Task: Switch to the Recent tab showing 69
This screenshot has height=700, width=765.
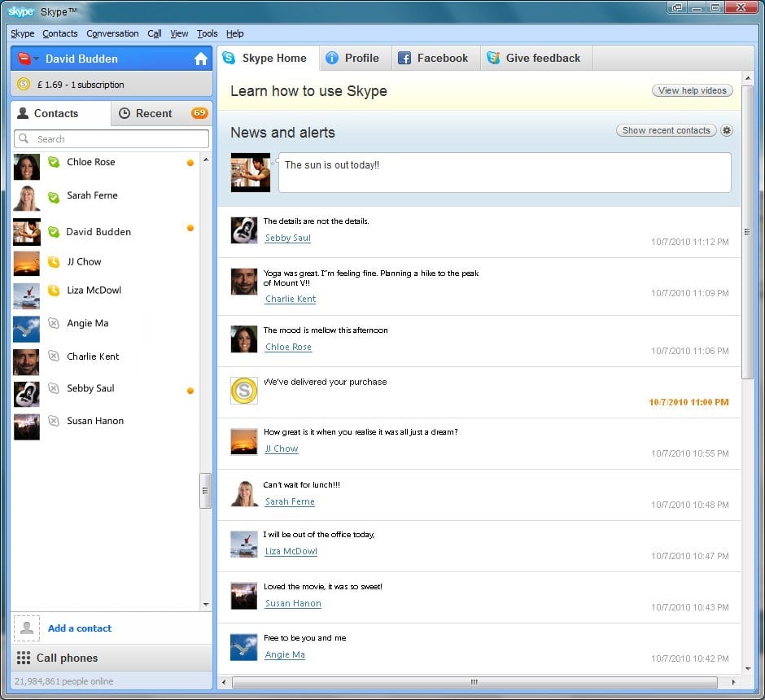Action: (x=155, y=113)
